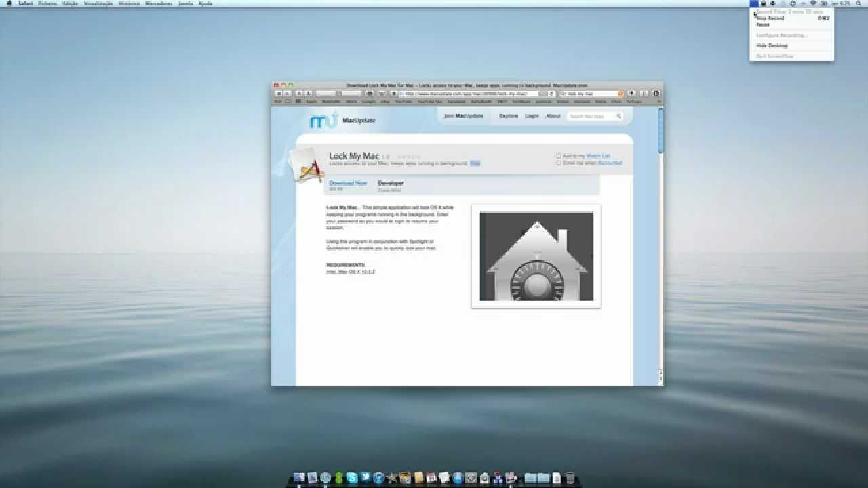Click the Facebook bookmark in bookmarks bar
Image resolution: width=868 pixels, height=488 pixels.
(456, 101)
